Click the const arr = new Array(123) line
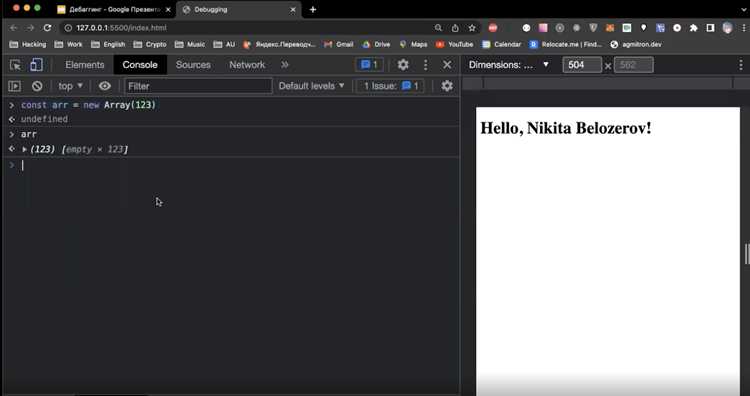This screenshot has height=396, width=750. 88,105
